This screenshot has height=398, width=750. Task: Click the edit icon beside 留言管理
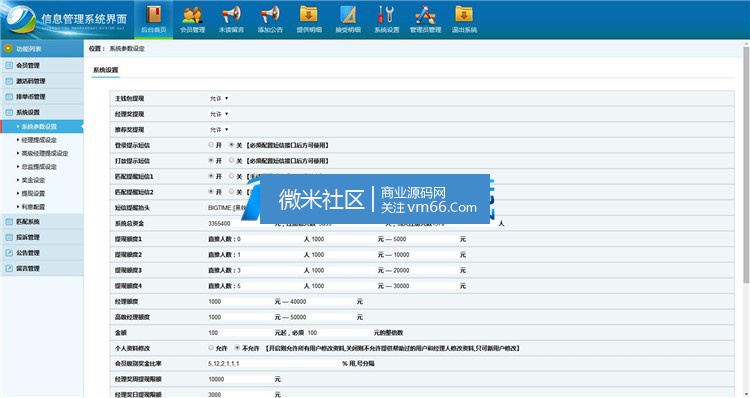click(9, 268)
